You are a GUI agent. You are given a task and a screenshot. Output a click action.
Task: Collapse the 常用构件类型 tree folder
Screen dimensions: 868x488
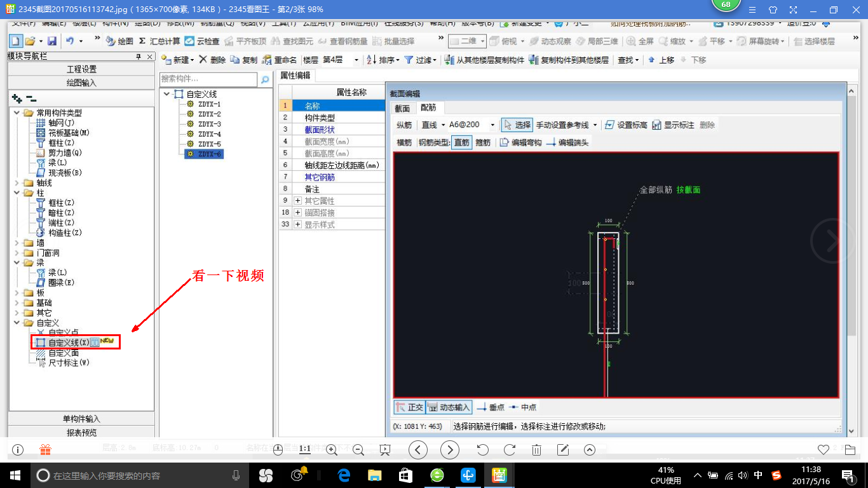point(17,113)
